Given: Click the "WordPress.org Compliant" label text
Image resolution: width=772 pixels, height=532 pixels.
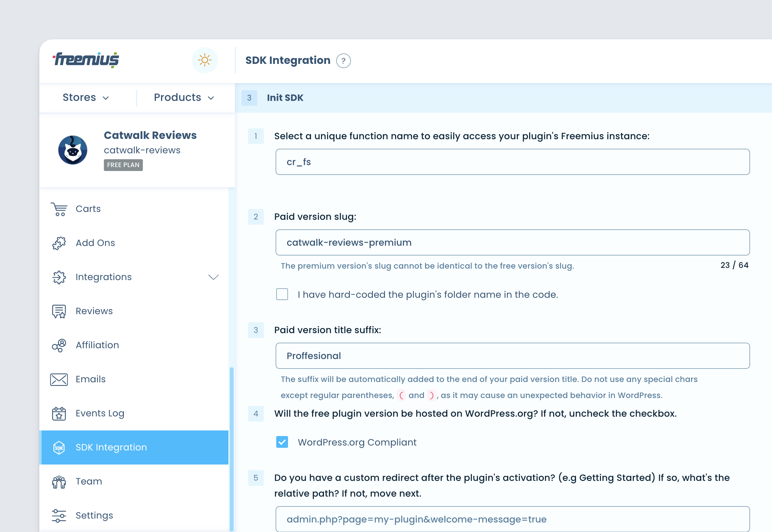Looking at the screenshot, I should [x=357, y=442].
